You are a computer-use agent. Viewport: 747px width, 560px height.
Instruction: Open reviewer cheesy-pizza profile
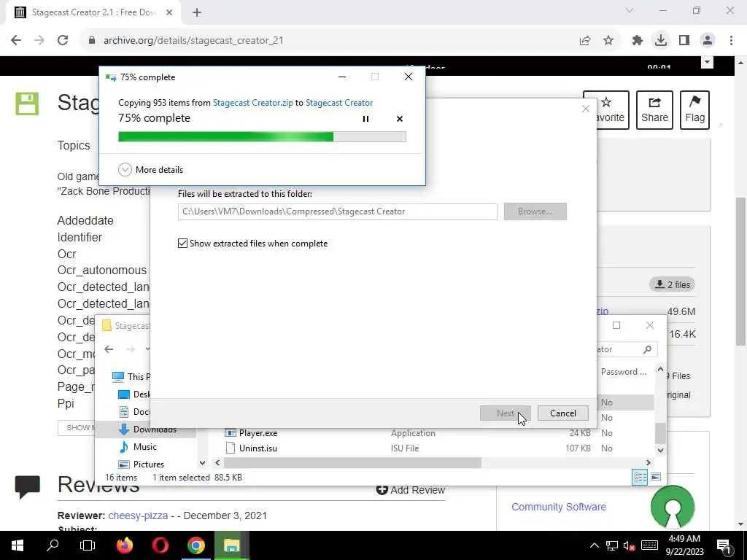pos(138,516)
